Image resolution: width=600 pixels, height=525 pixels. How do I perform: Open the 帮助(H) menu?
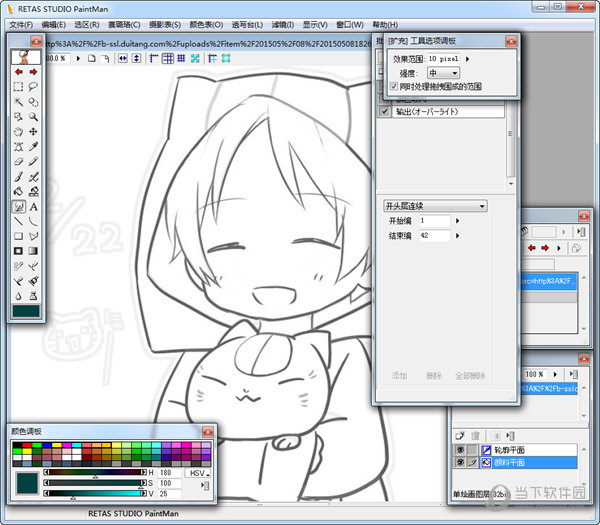[x=385, y=25]
